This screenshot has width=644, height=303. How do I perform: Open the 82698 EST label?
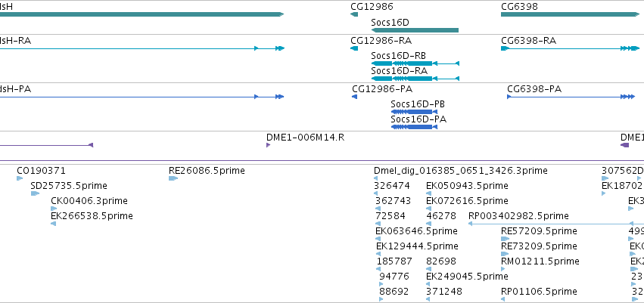(441, 261)
